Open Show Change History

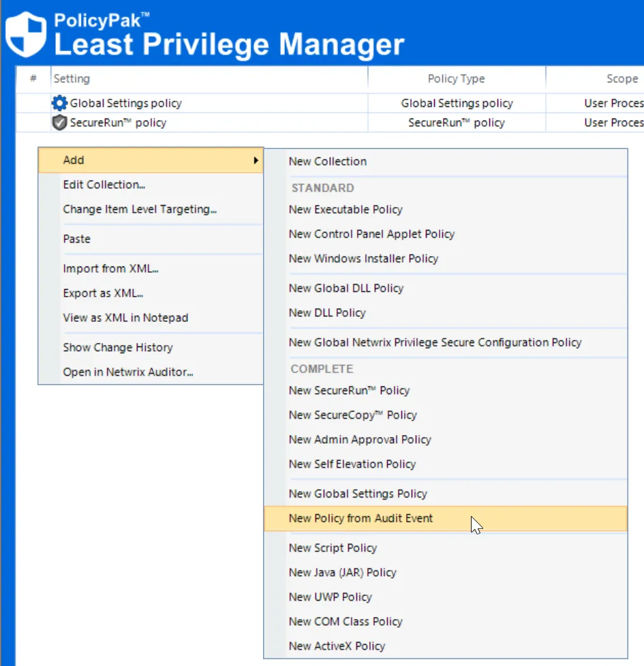coord(117,347)
